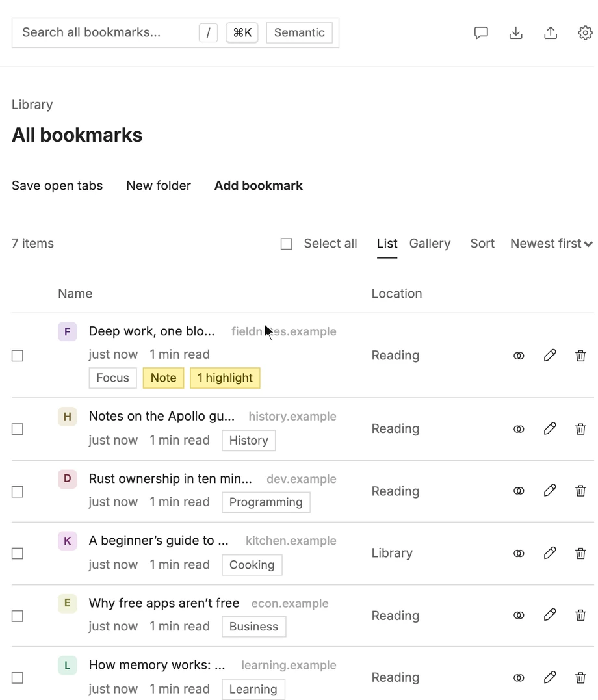Open the chat bubble icon in header

click(x=481, y=32)
